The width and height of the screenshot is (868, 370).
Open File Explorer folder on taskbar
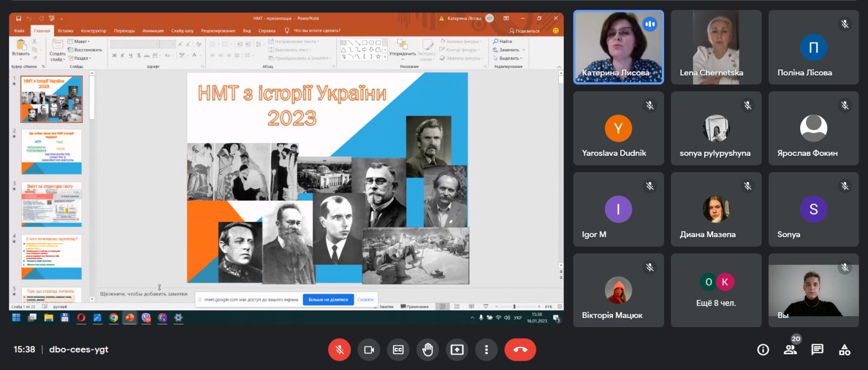[x=49, y=318]
